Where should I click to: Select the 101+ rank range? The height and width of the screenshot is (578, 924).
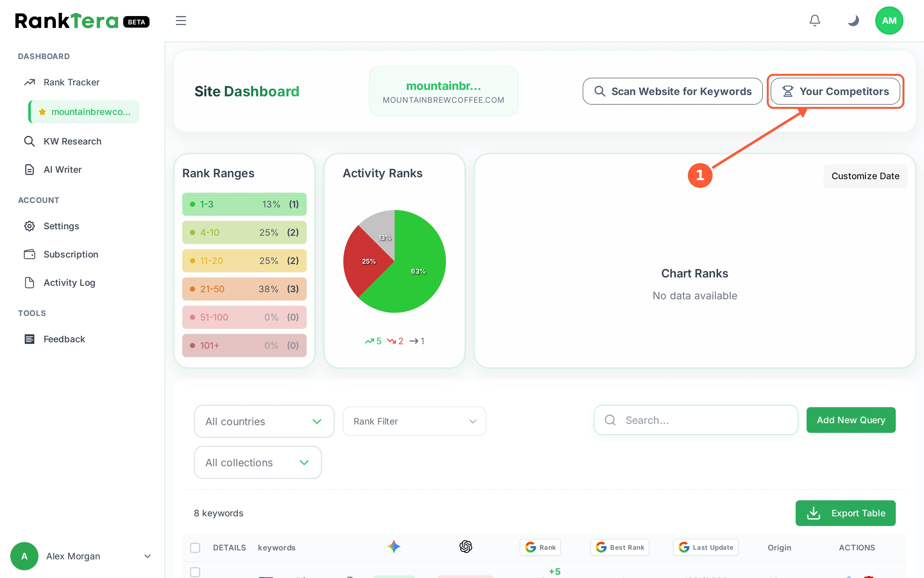click(244, 346)
